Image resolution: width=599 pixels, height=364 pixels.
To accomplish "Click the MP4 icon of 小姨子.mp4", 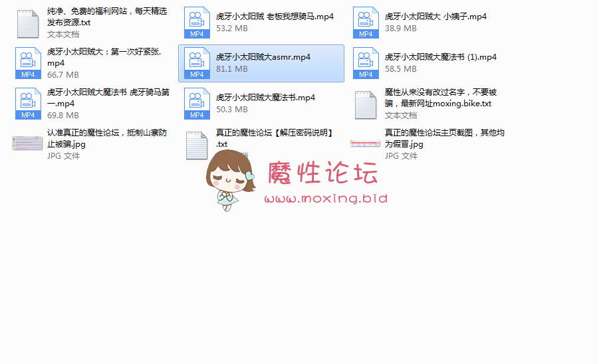I will pyautogui.click(x=366, y=23).
